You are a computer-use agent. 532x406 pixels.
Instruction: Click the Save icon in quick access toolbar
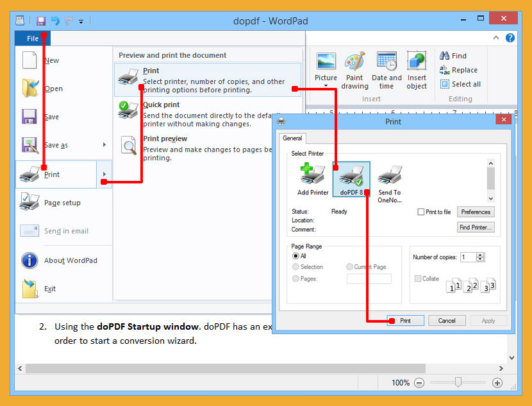point(41,21)
